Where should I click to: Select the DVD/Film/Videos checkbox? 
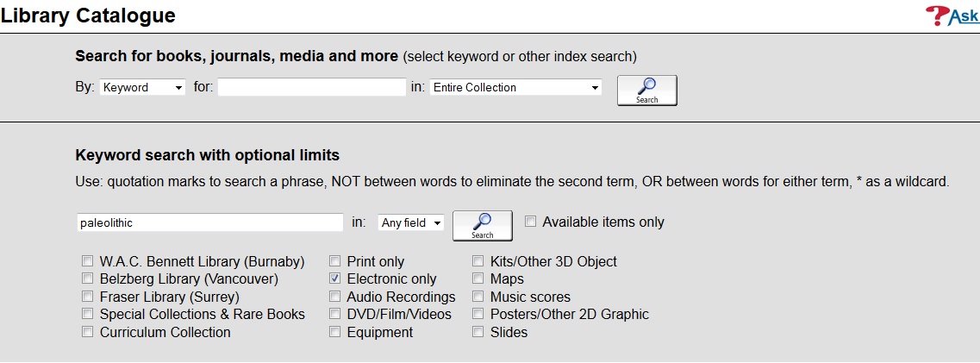click(x=335, y=314)
